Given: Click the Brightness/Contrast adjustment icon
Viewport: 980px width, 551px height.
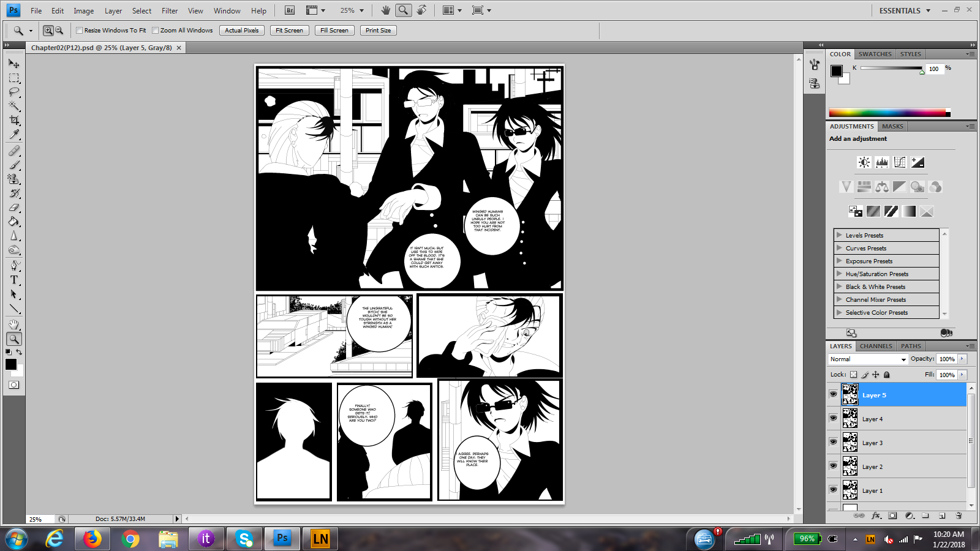Looking at the screenshot, I should (x=864, y=162).
